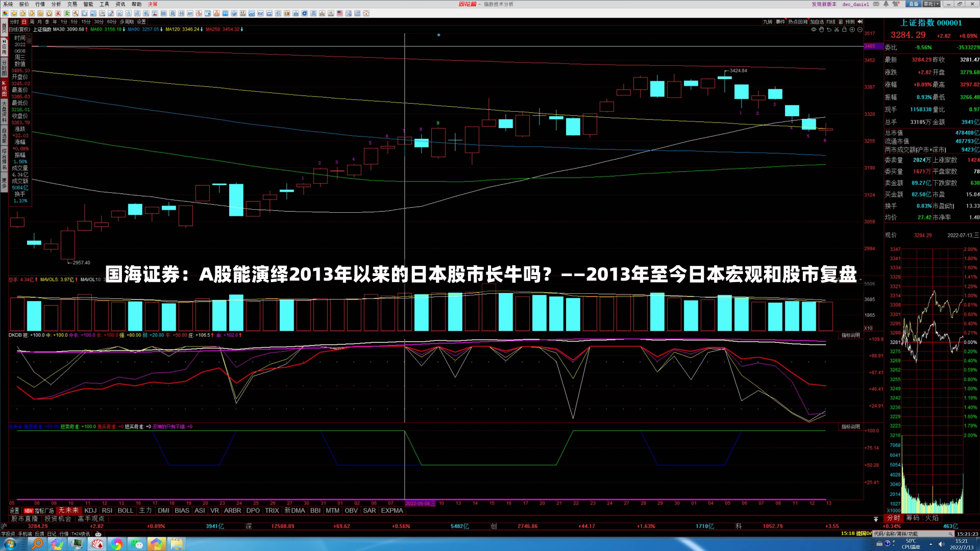Click the zoom-in plus circle icon

[x=852, y=30]
